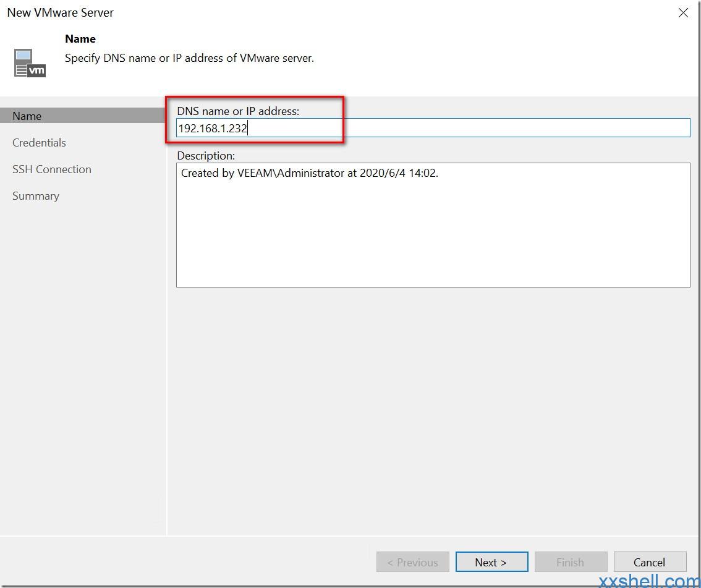Image resolution: width=701 pixels, height=588 pixels.
Task: Click the Cancel button
Action: pyautogui.click(x=650, y=561)
